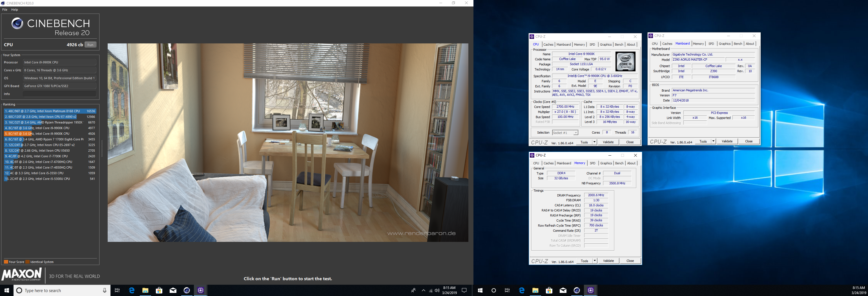Select ranking row Core i7-7700K CPU

pyautogui.click(x=50, y=156)
